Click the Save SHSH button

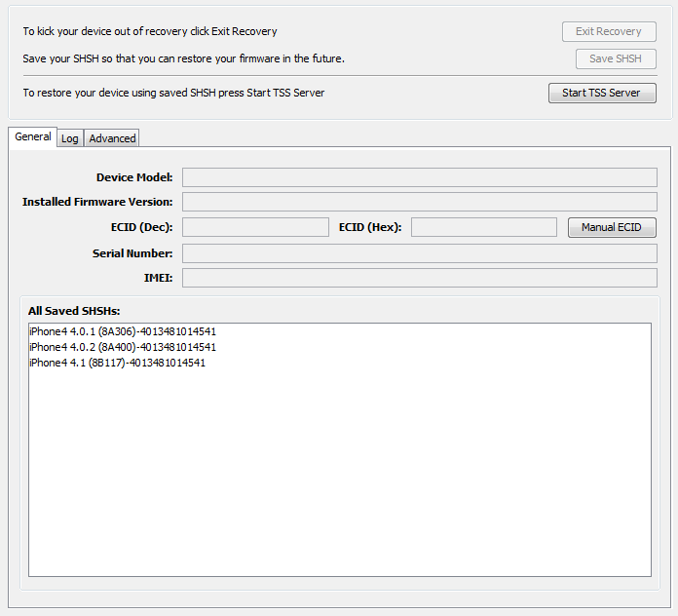point(616,58)
